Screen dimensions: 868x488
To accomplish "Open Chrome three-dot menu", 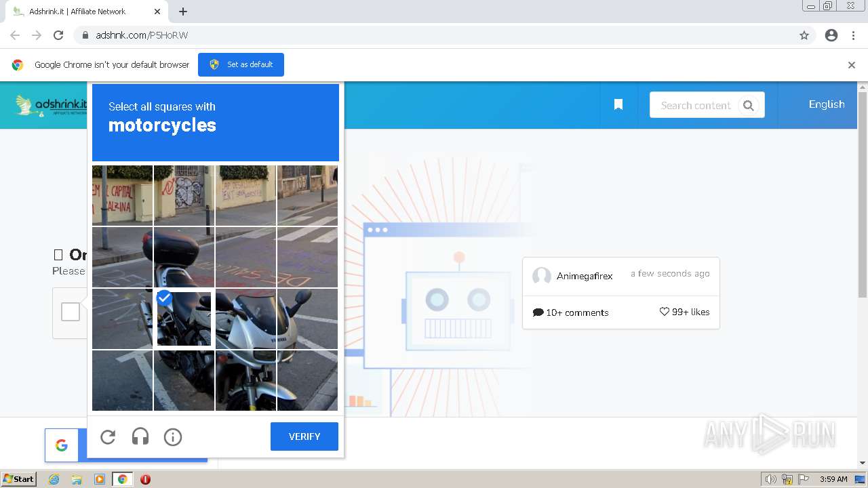I will tap(854, 35).
